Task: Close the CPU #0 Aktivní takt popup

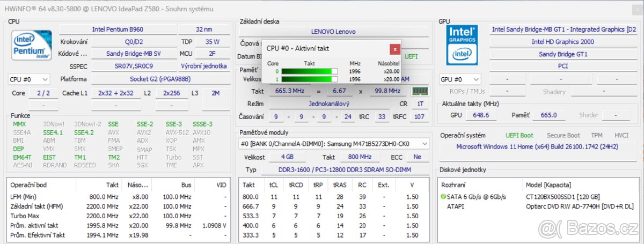Action: coord(395,49)
